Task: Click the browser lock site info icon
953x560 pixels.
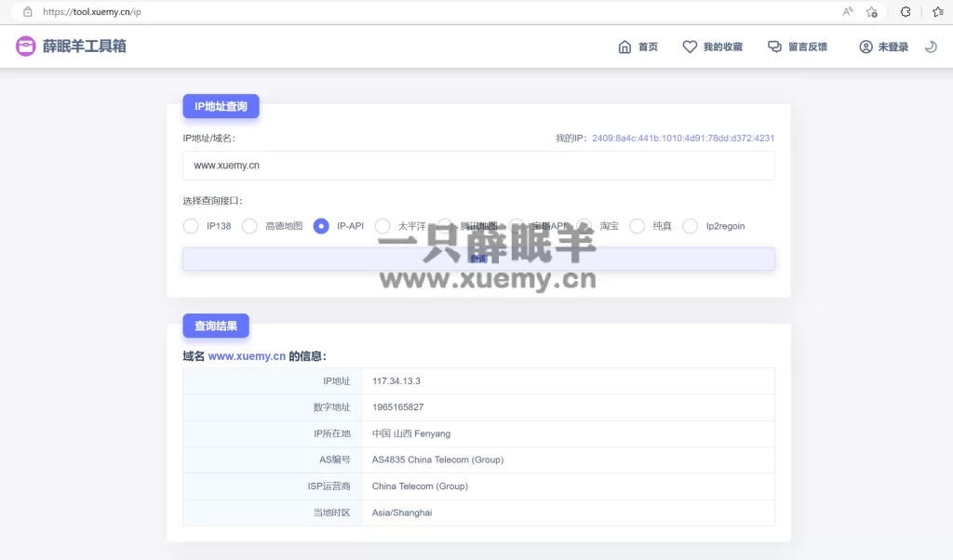Action: (27, 11)
